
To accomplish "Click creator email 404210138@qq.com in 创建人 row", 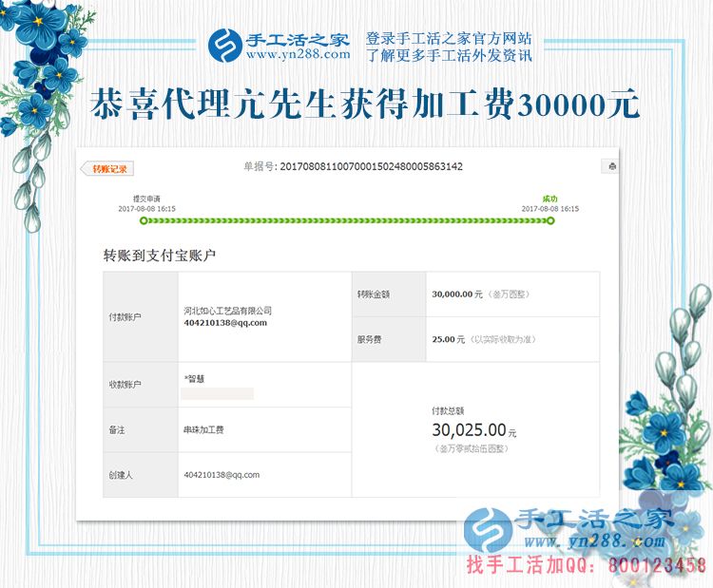I will (x=222, y=475).
